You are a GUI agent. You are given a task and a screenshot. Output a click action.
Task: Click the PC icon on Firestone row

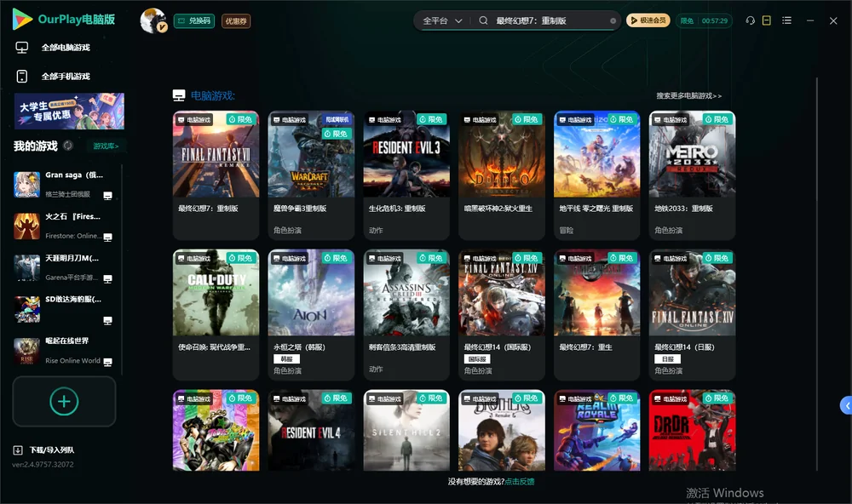(x=107, y=237)
